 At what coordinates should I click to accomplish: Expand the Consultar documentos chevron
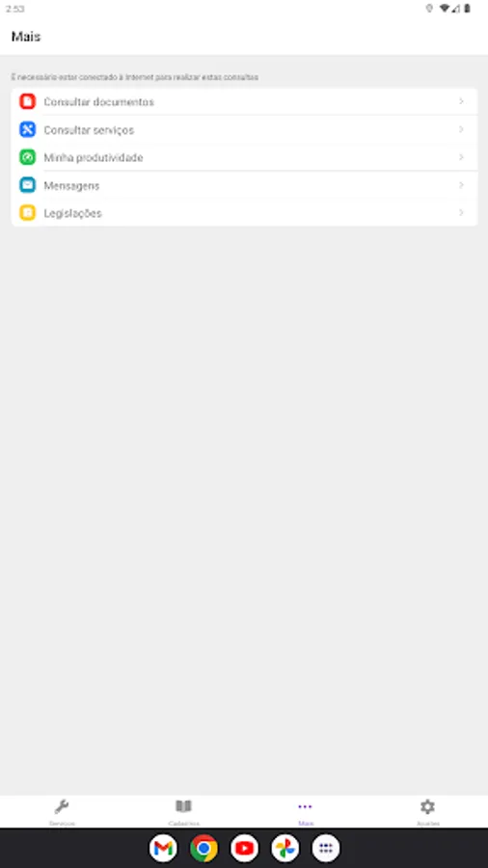coord(461,102)
